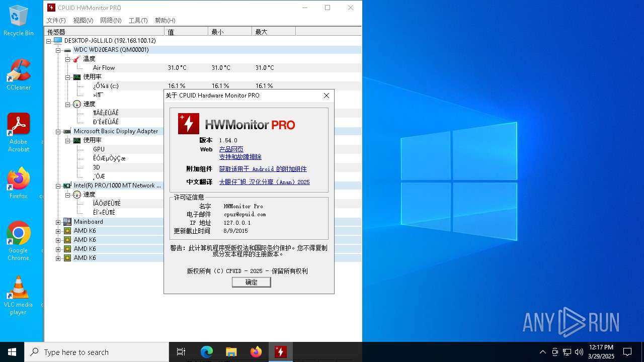
Task: Open the Windows Start menu
Action: pyautogui.click(x=12, y=352)
